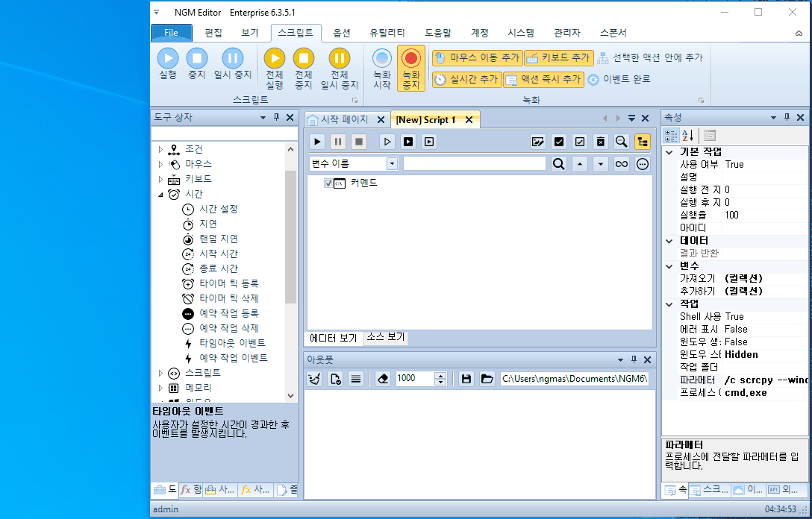Collapse the 시간 tree node
Image resolution: width=812 pixels, height=519 pixels.
160,195
